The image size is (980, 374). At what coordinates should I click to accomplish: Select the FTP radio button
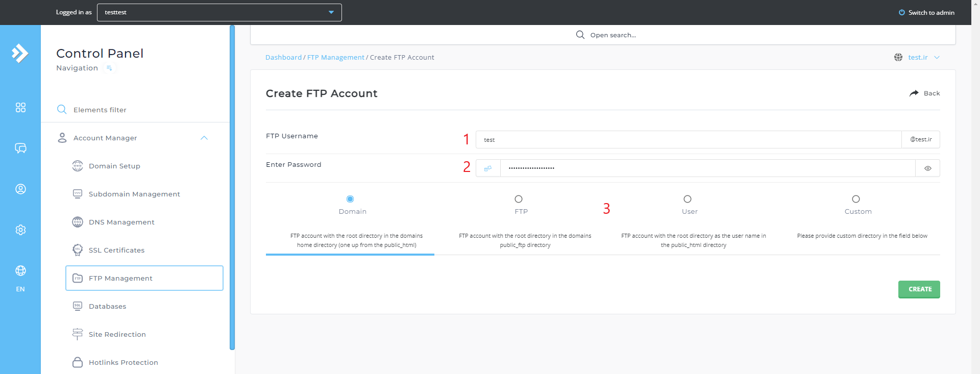click(519, 199)
